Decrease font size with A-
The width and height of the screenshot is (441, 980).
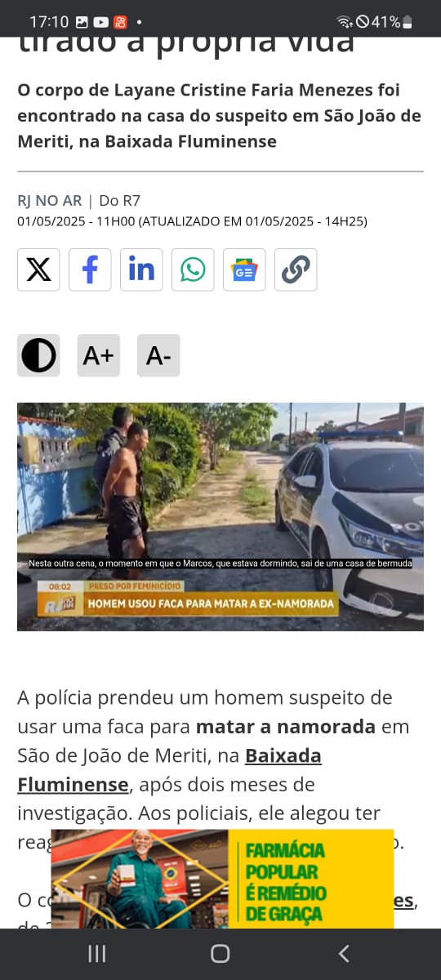158,355
